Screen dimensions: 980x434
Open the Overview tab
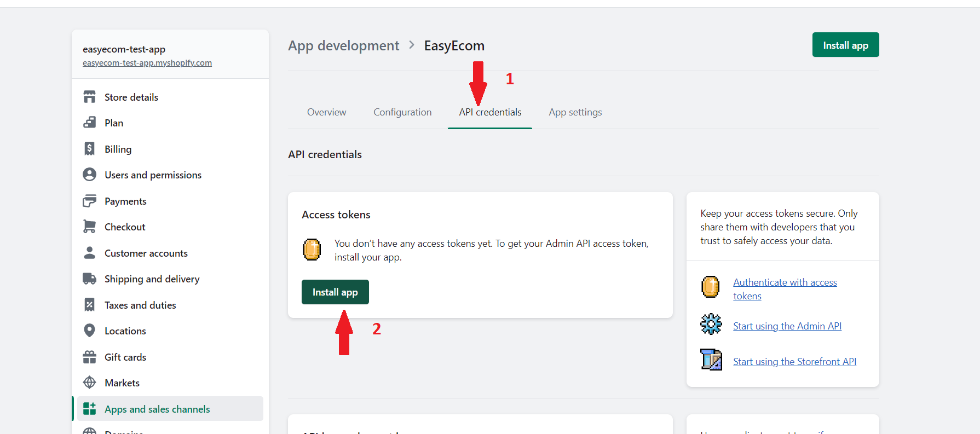tap(327, 112)
